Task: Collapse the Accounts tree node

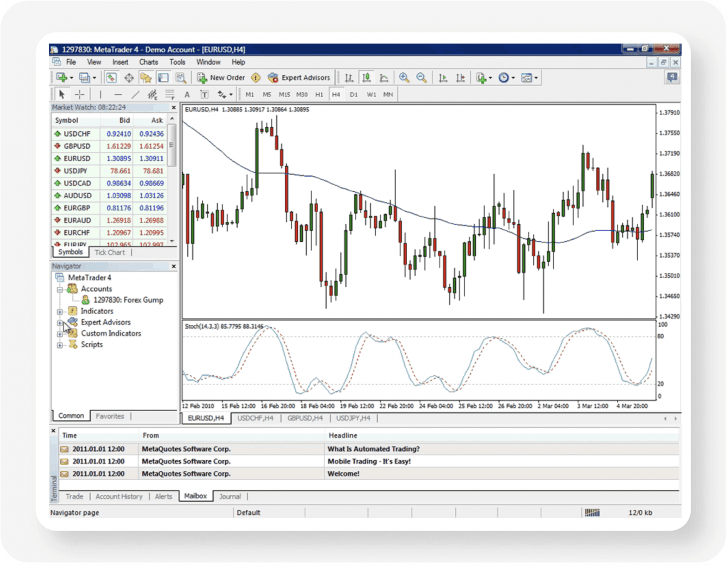Action: coord(60,289)
